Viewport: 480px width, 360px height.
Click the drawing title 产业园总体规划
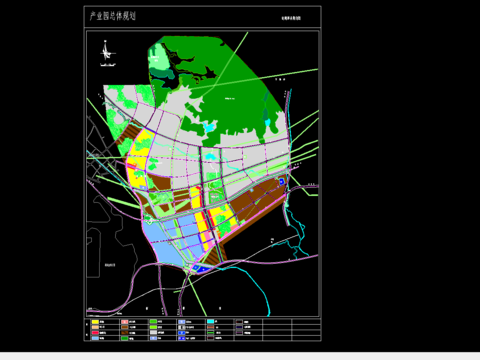(113, 16)
